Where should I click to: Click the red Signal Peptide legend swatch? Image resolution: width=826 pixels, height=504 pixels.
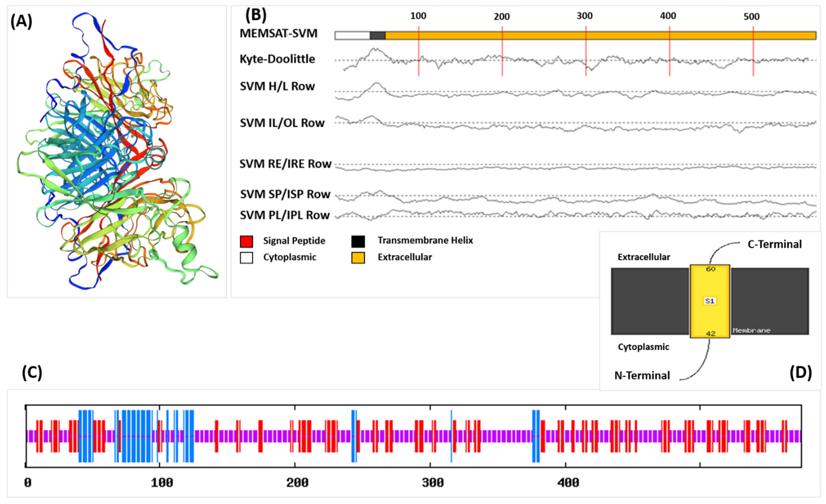(x=246, y=241)
